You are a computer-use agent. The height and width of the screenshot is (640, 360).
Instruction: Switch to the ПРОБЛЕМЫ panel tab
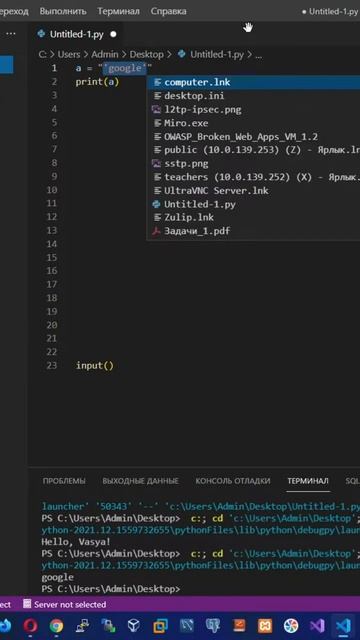[x=64, y=481]
